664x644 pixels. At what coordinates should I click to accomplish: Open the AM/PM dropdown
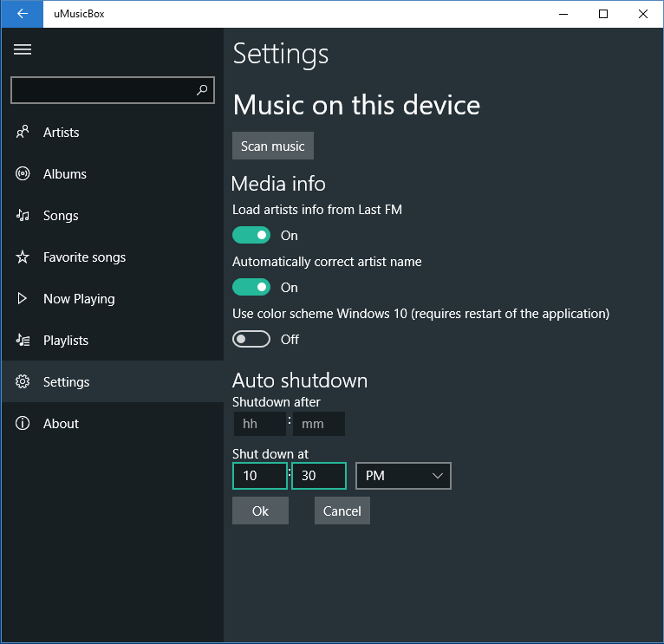(403, 476)
